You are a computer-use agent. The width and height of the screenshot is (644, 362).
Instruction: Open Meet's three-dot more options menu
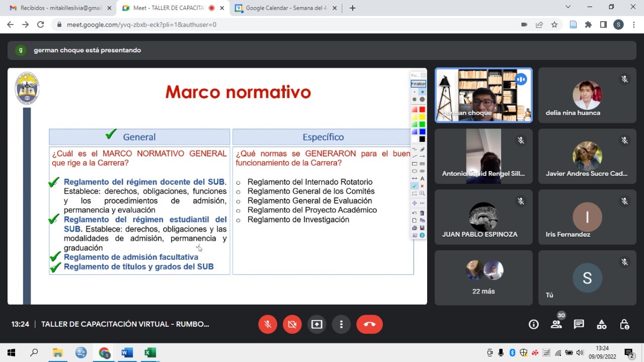pyautogui.click(x=342, y=324)
